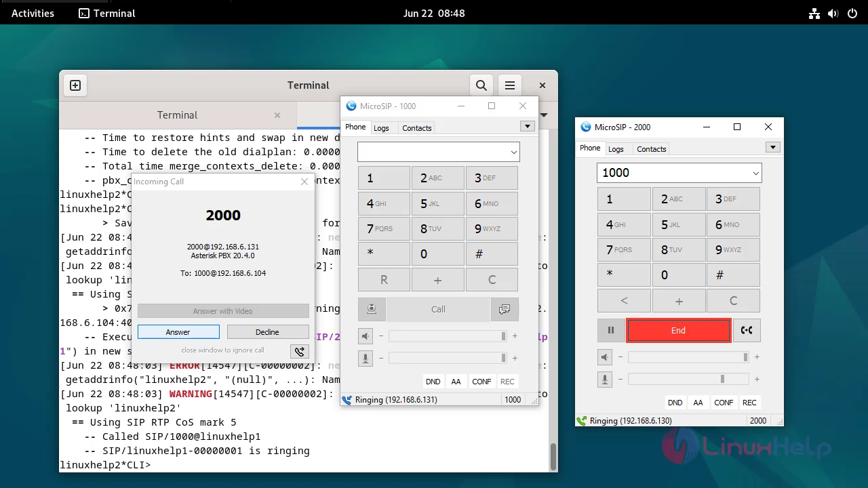
Task: Click backspace < key in MicroSIP 2000
Action: [624, 301]
